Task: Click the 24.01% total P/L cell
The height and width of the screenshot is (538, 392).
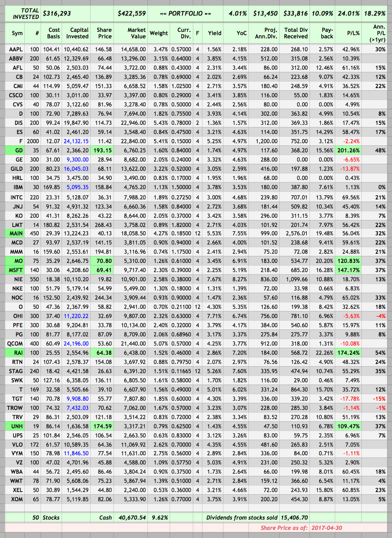Action: 348,13
